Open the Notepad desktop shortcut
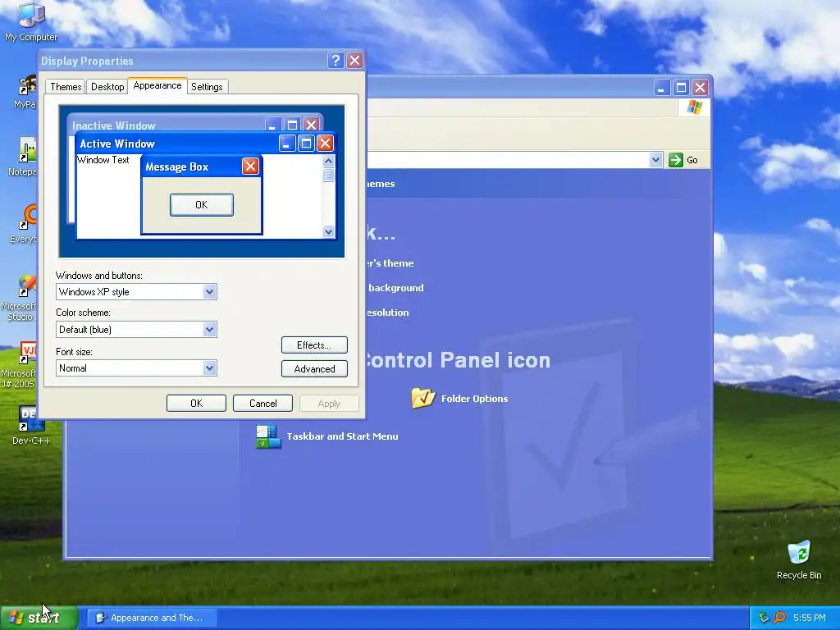Viewport: 840px width, 630px height. click(22, 157)
